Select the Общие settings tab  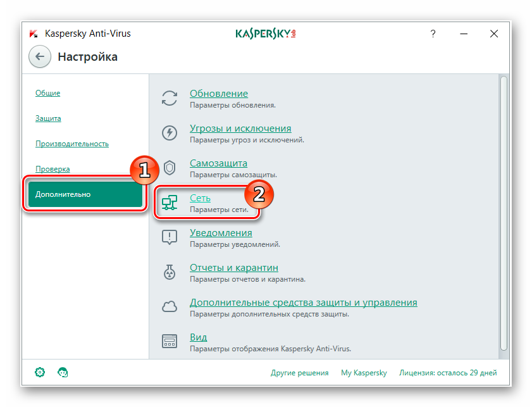coord(47,93)
